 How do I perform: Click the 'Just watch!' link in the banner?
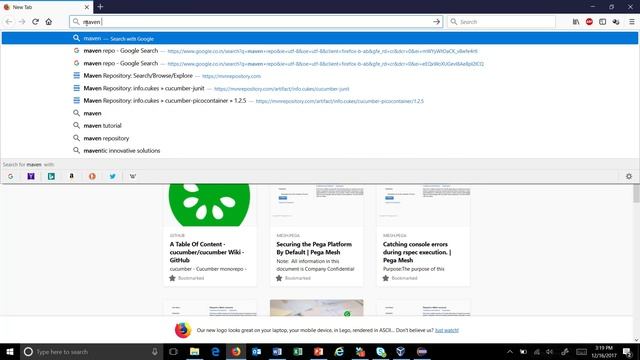[x=447, y=330]
